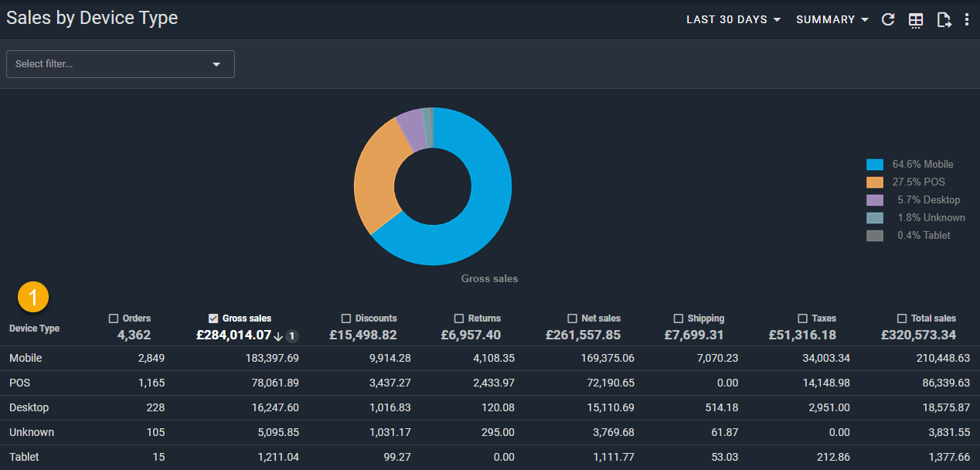Uncheck the Gross sales checkbox
Image resolution: width=980 pixels, height=470 pixels.
click(213, 318)
